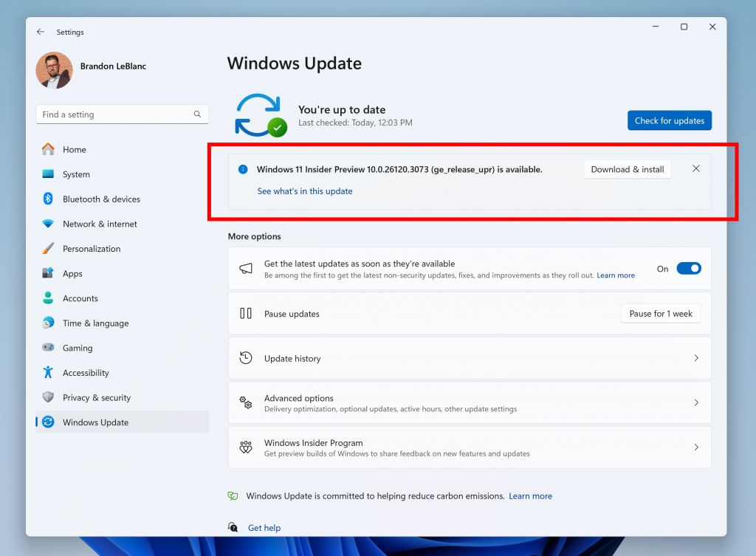Click Download & install for the Insider Preview build
The width and height of the screenshot is (756, 556).
tap(627, 169)
